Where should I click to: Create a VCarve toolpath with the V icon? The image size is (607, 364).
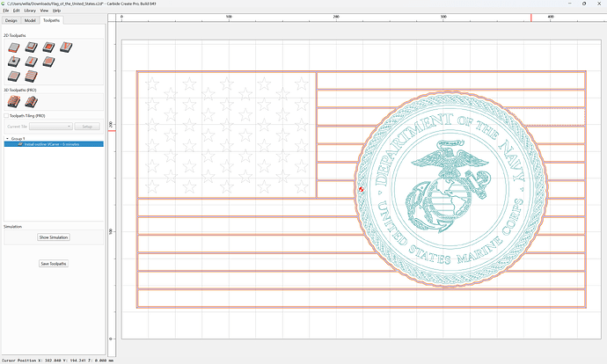[66, 47]
